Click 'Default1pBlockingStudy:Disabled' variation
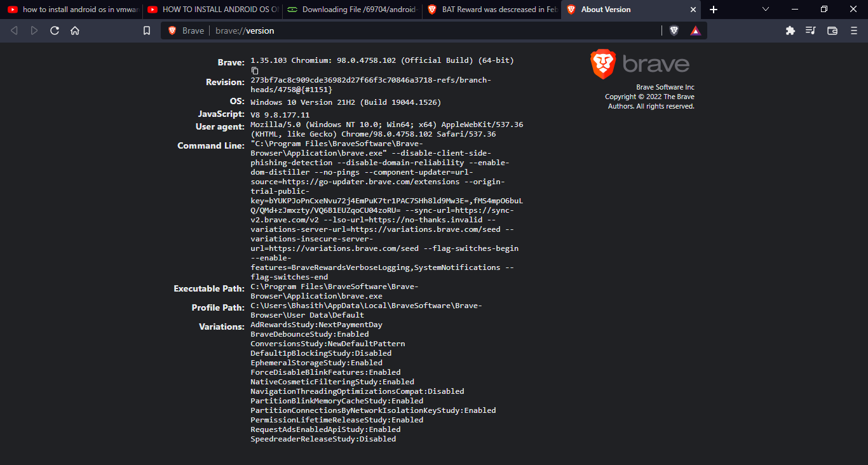Viewport: 868px width, 465px height. tap(321, 353)
